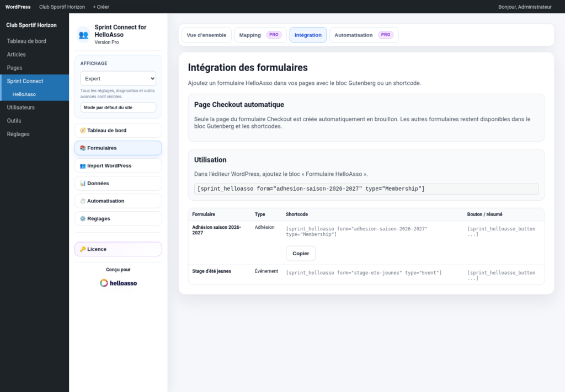Open the Automatisation PRO tab
Image resolution: width=565 pixels, height=392 pixels.
[364, 35]
